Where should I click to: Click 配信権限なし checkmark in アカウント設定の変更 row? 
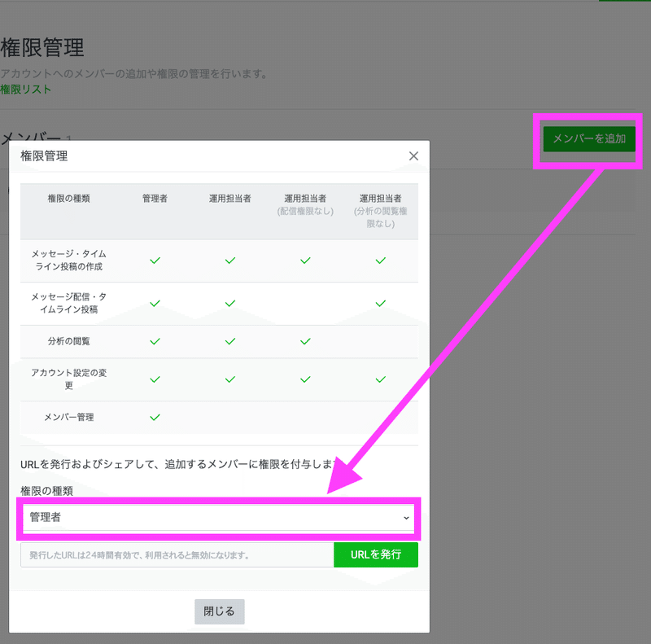tap(305, 379)
